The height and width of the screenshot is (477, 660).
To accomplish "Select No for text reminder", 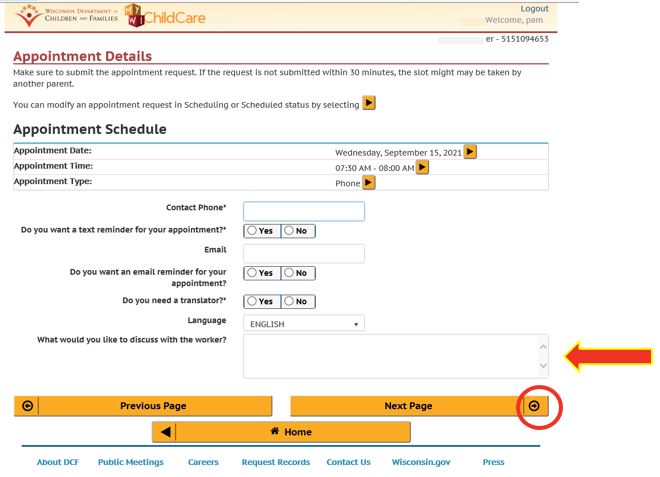I will tap(297, 230).
